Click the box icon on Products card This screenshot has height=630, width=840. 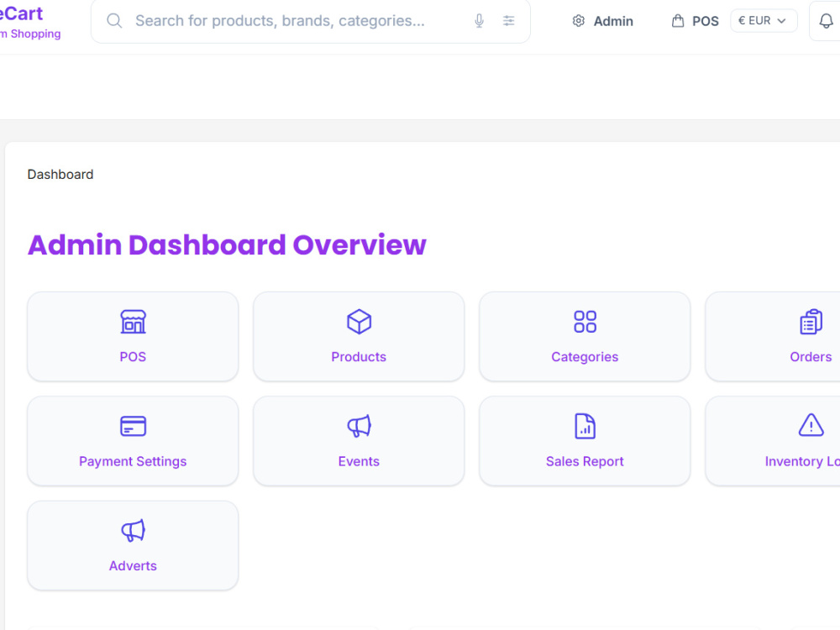pos(359,322)
